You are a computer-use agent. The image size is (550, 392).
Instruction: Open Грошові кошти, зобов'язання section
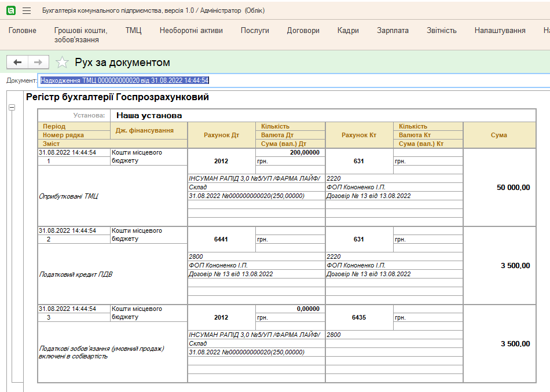(80, 35)
